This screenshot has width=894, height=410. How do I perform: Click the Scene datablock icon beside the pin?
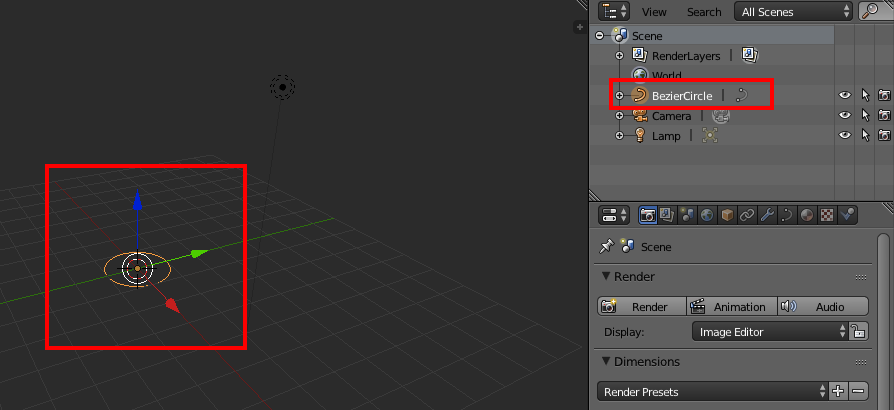tap(627, 246)
